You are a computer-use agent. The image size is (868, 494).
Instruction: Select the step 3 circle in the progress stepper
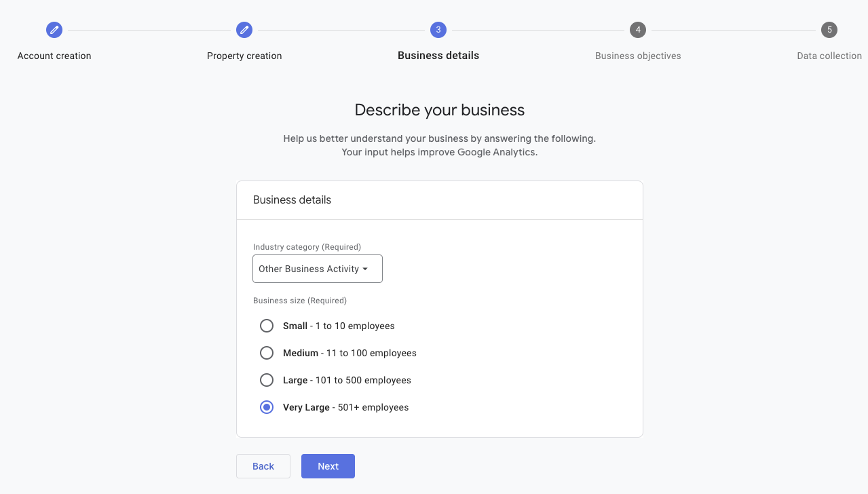(x=438, y=30)
